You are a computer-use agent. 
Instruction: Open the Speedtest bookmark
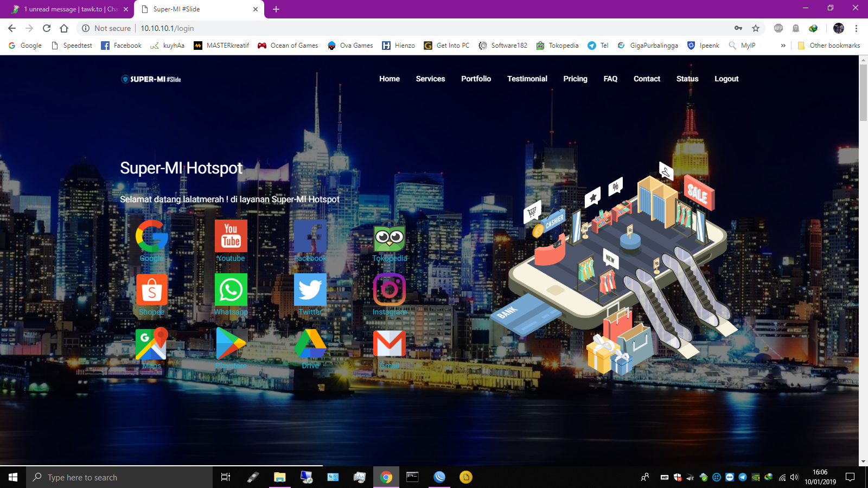[72, 46]
